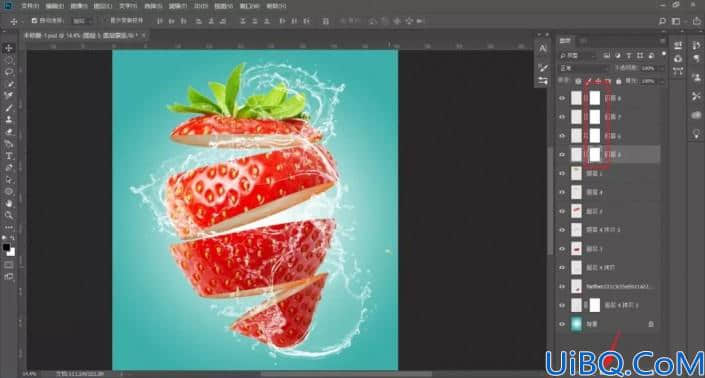Open the layer kind filter dropdown

[x=578, y=56]
